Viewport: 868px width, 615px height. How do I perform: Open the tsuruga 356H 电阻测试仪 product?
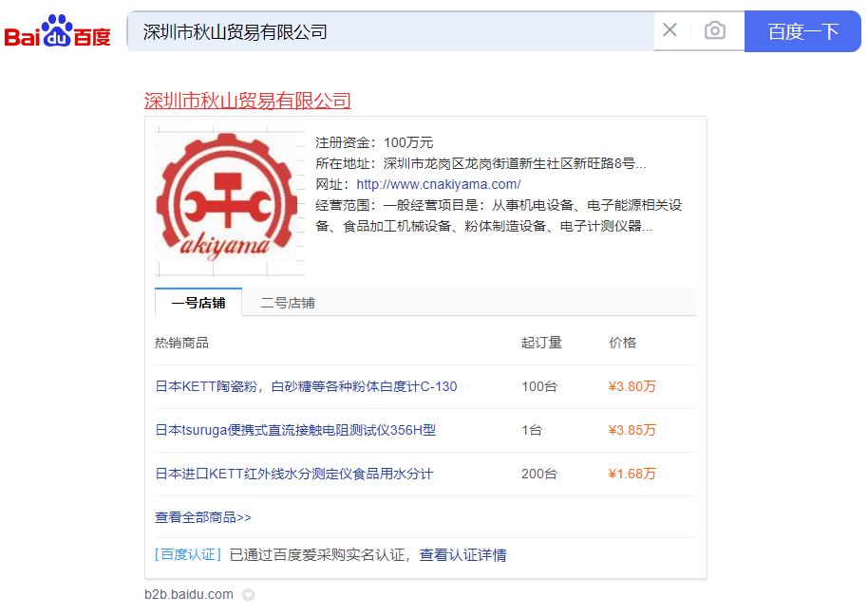coord(295,430)
